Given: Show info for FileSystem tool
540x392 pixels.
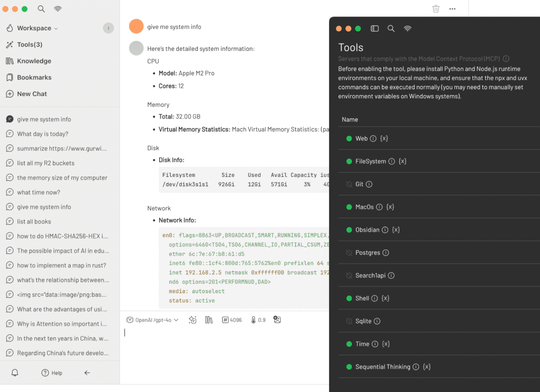Looking at the screenshot, I should point(392,161).
